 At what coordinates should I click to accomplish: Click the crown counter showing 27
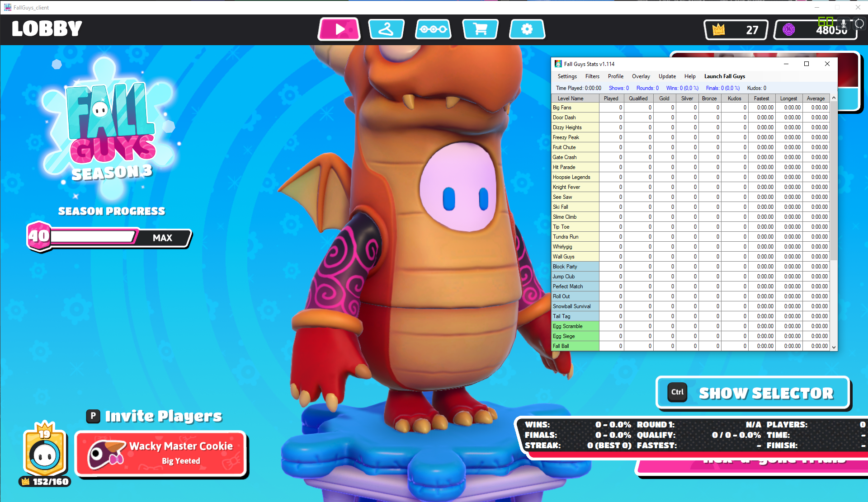[735, 30]
